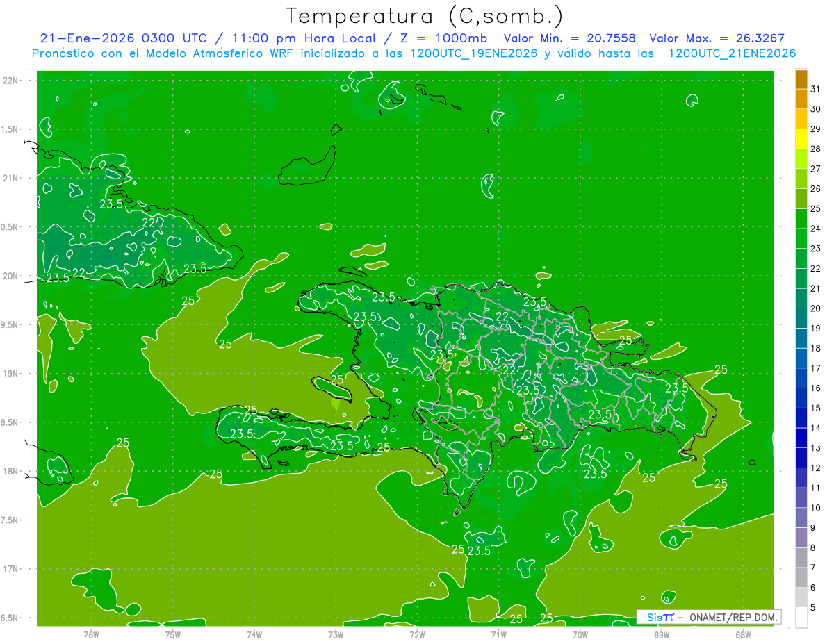This screenshot has height=644, width=834.
Task: Click the 75W longitude axis label
Action: tap(172, 634)
